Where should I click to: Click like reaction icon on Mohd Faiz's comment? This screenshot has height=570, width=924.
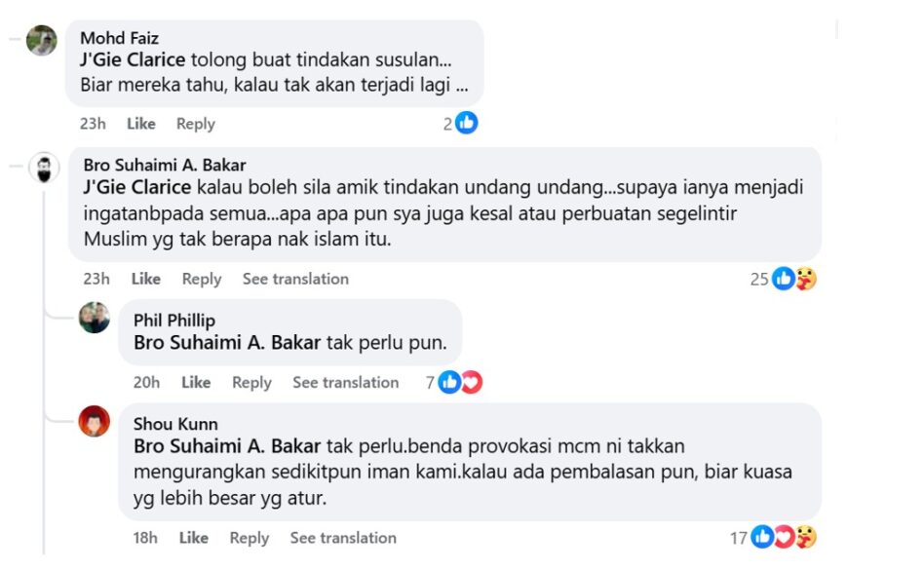(467, 124)
